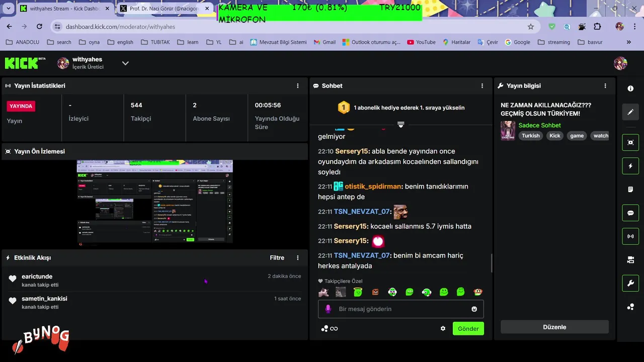The height and width of the screenshot is (362, 644).
Task: Click inside the Bir mesaj gönderin field
Action: point(401,309)
